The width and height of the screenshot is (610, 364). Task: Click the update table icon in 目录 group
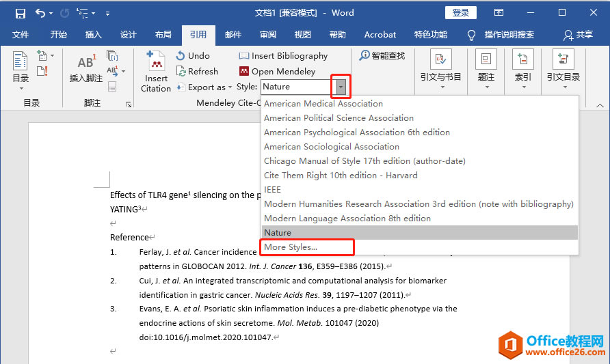[42, 71]
